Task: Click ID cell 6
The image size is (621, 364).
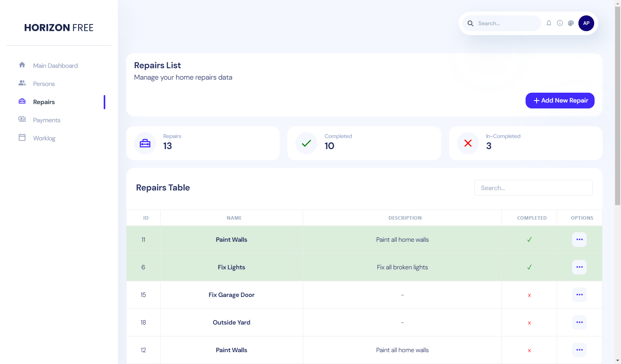Action: point(143,267)
